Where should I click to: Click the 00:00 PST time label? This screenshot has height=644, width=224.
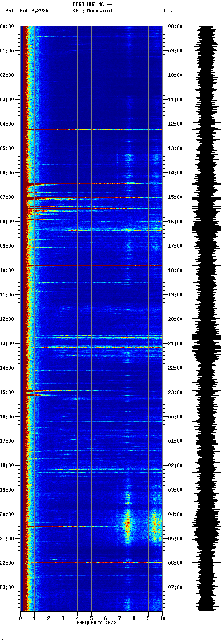tap(7, 26)
